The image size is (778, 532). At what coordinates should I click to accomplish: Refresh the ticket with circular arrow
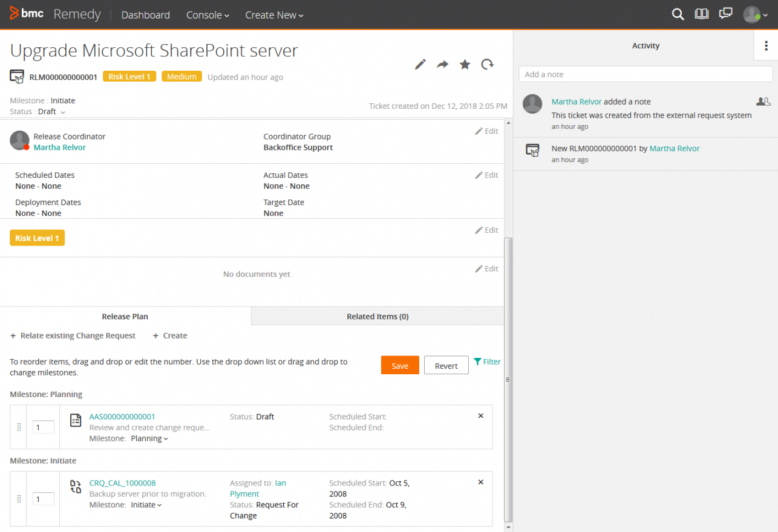[487, 64]
